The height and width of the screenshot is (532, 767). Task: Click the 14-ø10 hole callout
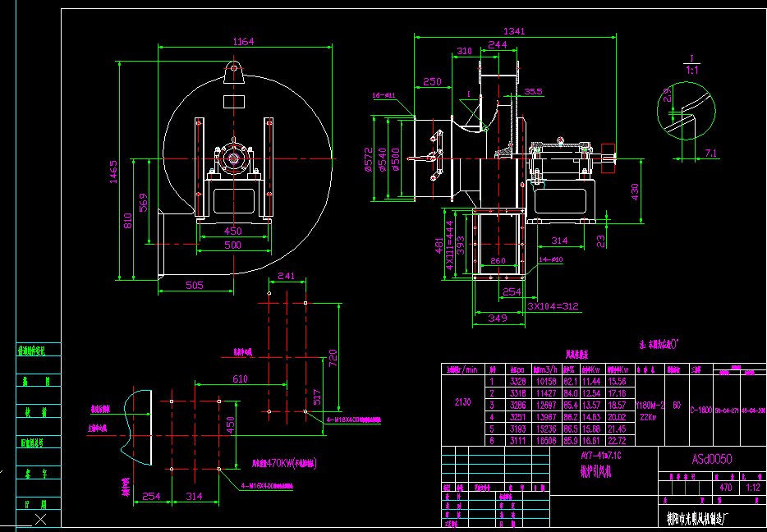(x=551, y=259)
